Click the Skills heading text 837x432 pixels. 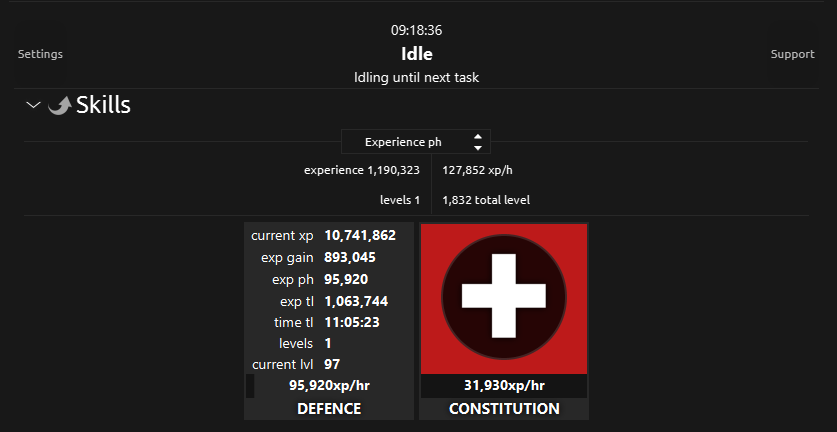103,105
